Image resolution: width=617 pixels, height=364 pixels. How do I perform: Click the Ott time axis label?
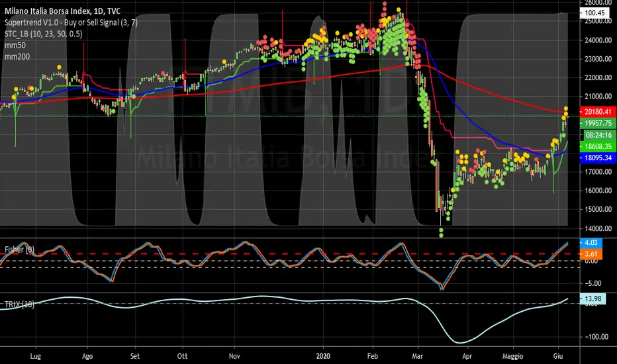coord(182,356)
